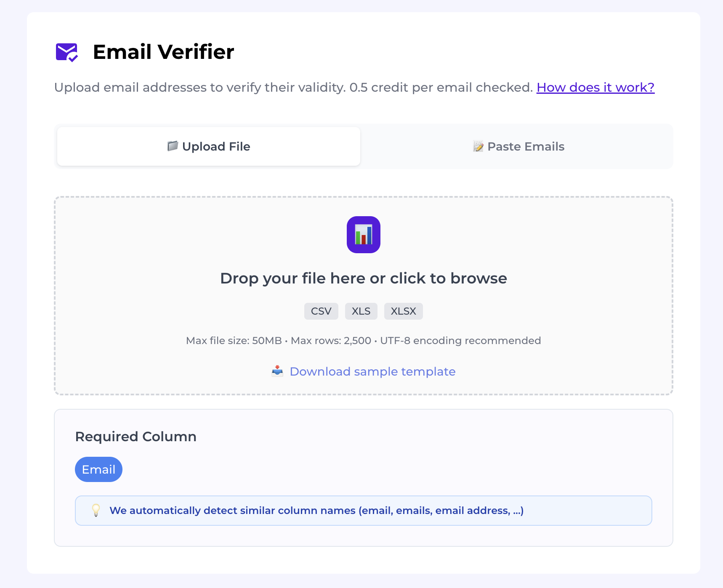The image size is (723, 588).
Task: Click the folder icon on Upload File tab
Action: coord(172,146)
